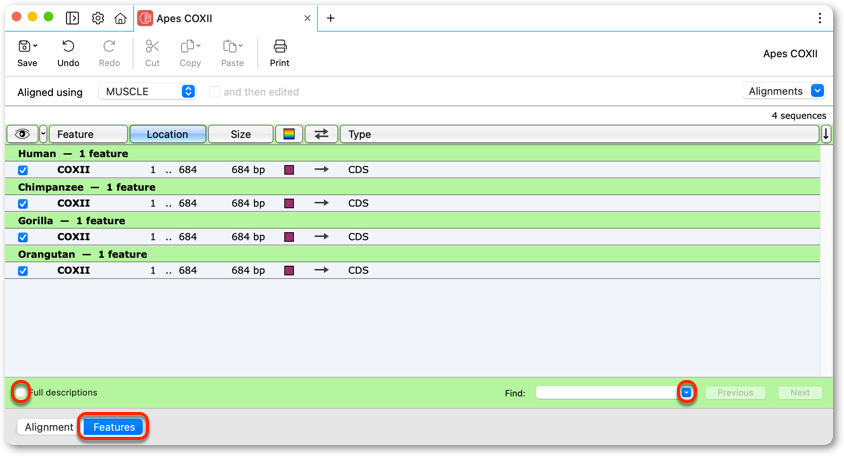This screenshot has width=844, height=456.
Task: Sort by the Type column header
Action: (x=579, y=134)
